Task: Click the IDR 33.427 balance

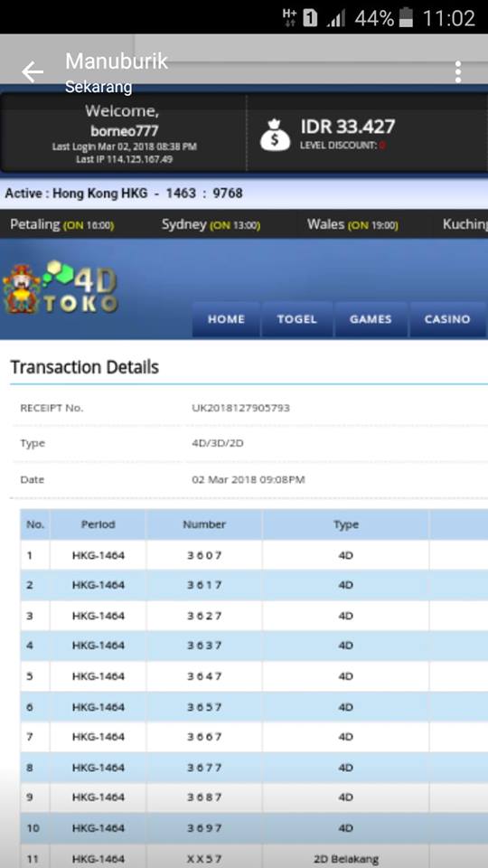Action: (x=347, y=127)
